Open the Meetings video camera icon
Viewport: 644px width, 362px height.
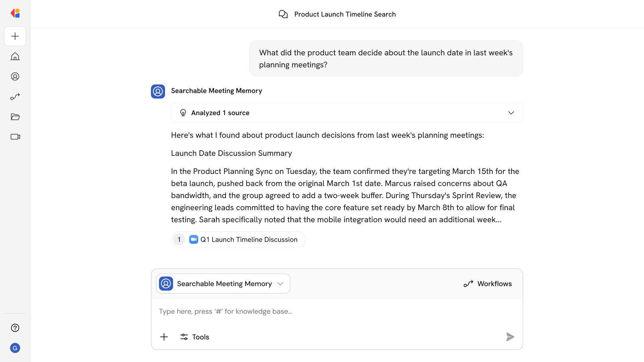point(15,137)
